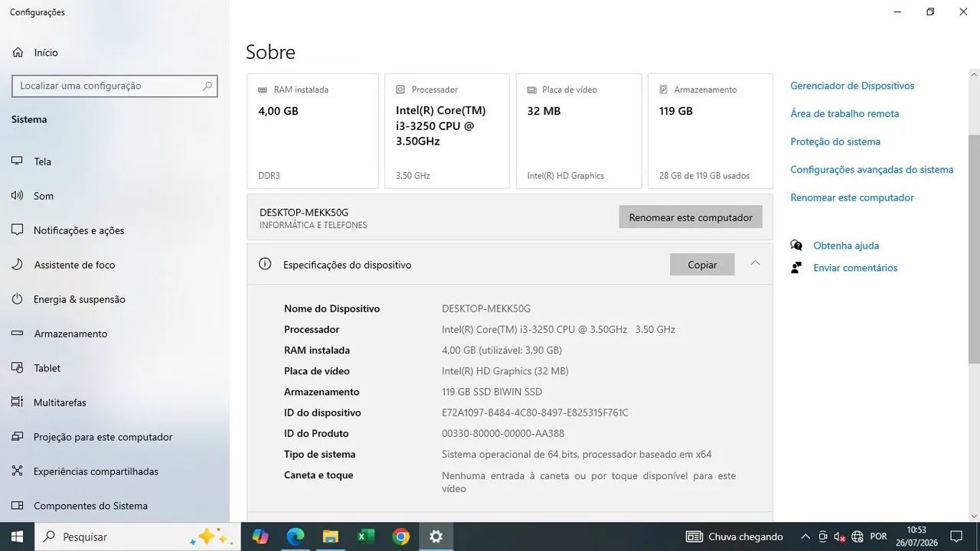Copy device specifications with Copiar
This screenshot has width=980, height=551.
[x=702, y=265]
